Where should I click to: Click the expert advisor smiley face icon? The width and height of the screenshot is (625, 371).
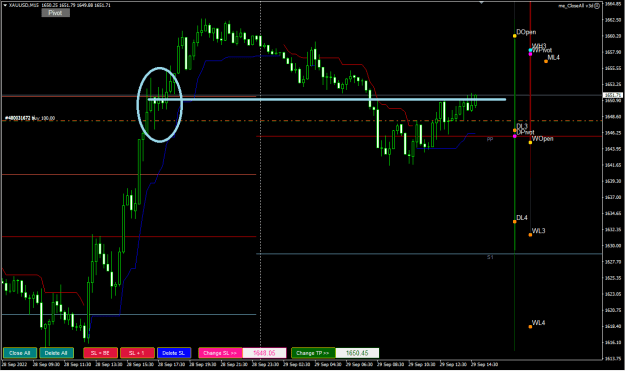coord(597,6)
